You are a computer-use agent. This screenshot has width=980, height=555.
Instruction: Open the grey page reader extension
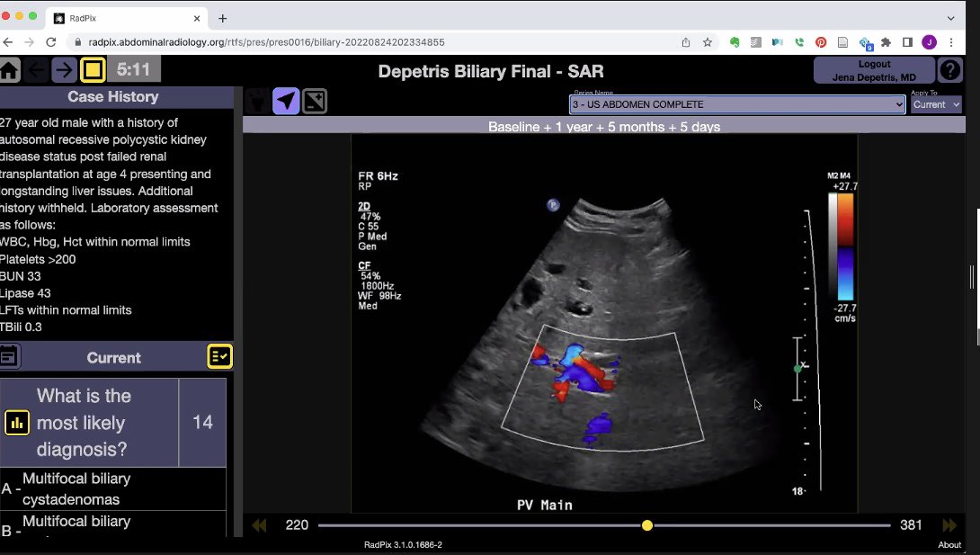pos(842,42)
